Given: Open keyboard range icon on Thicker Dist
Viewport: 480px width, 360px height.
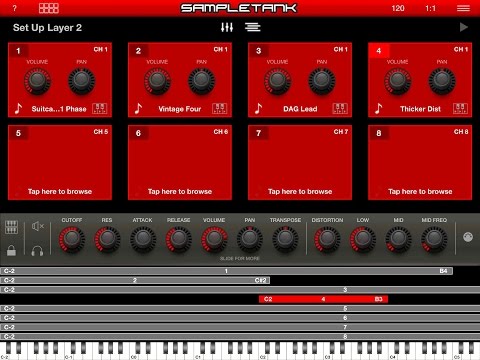Looking at the screenshot, I should (x=460, y=108).
